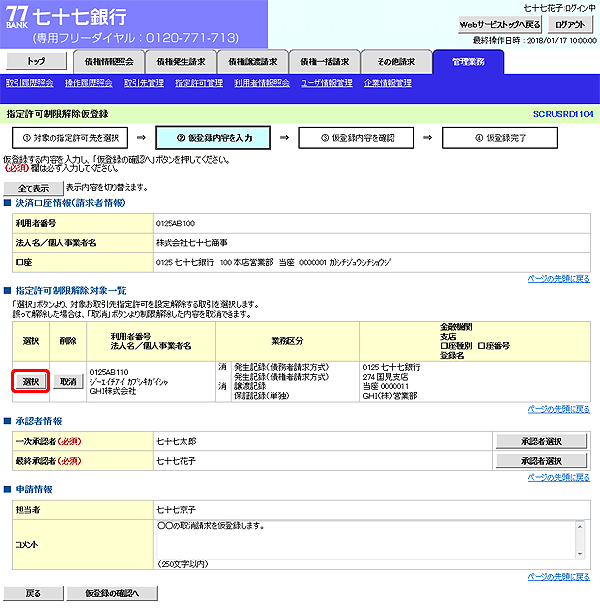This screenshot has width=600, height=609.
Task: Click 発生記録(債務者請求方式) entry
Action: point(282,367)
